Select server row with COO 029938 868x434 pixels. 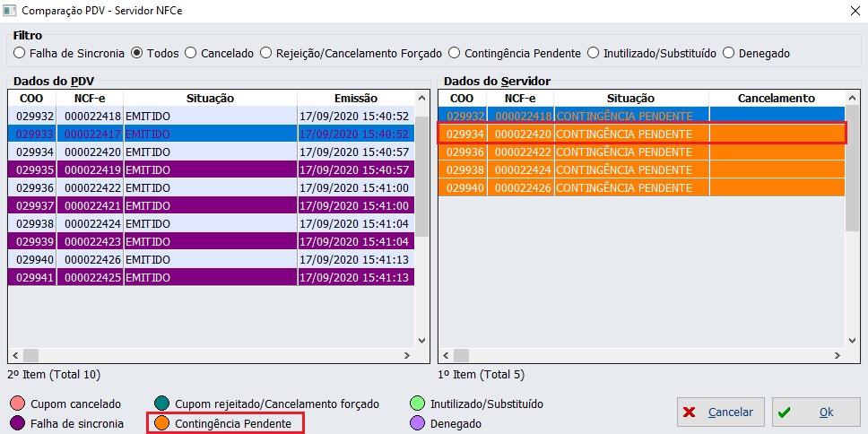[641, 169]
